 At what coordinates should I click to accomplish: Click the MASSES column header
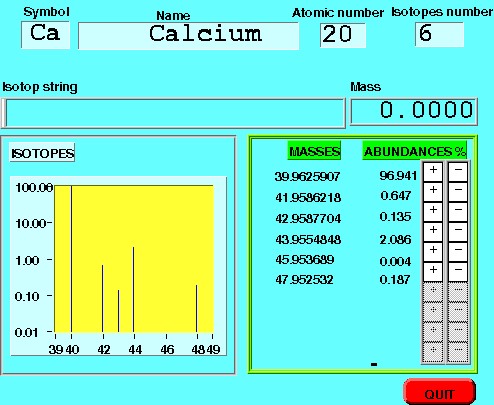click(314, 151)
